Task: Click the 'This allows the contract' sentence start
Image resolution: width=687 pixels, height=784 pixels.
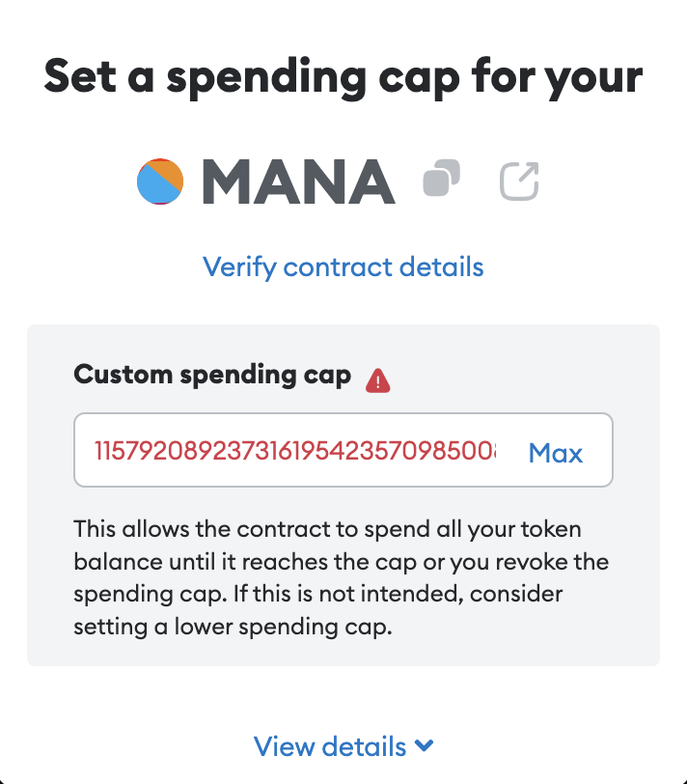Action: (174, 530)
